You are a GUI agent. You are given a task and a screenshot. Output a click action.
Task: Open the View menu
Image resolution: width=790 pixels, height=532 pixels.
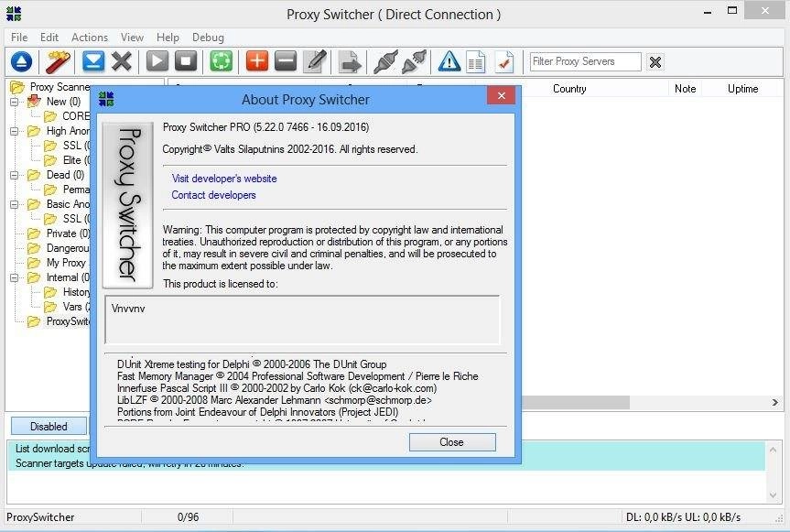pos(132,38)
